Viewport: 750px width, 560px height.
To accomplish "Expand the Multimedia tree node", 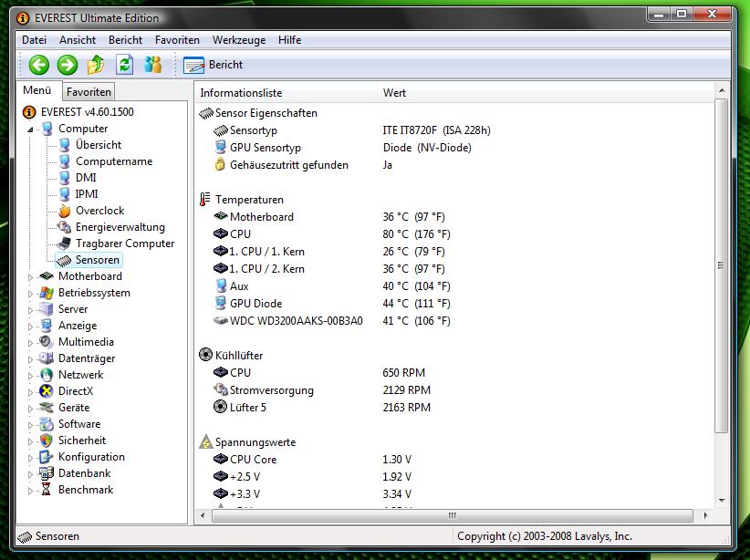I will (x=30, y=342).
